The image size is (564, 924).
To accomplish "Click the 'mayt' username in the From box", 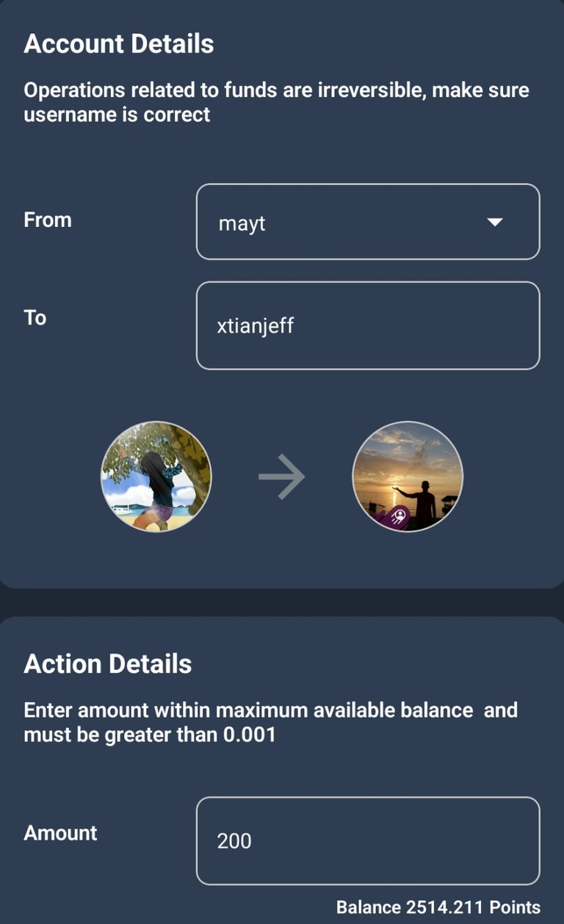I will point(242,224).
